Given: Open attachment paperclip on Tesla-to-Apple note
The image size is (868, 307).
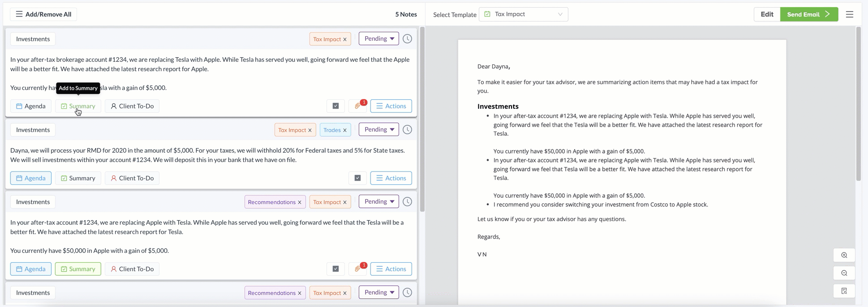Looking at the screenshot, I should pyautogui.click(x=358, y=106).
